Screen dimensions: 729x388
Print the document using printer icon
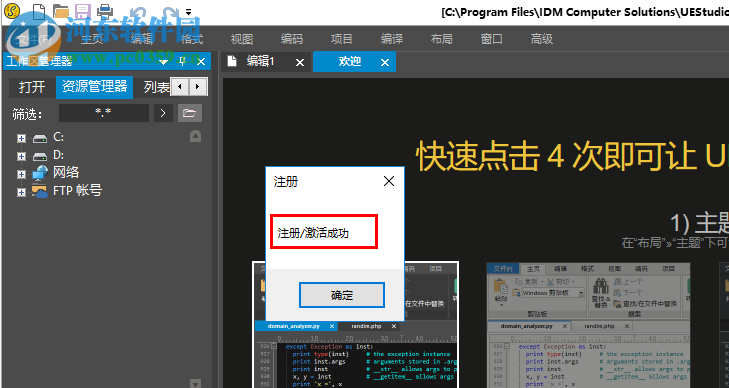click(105, 11)
